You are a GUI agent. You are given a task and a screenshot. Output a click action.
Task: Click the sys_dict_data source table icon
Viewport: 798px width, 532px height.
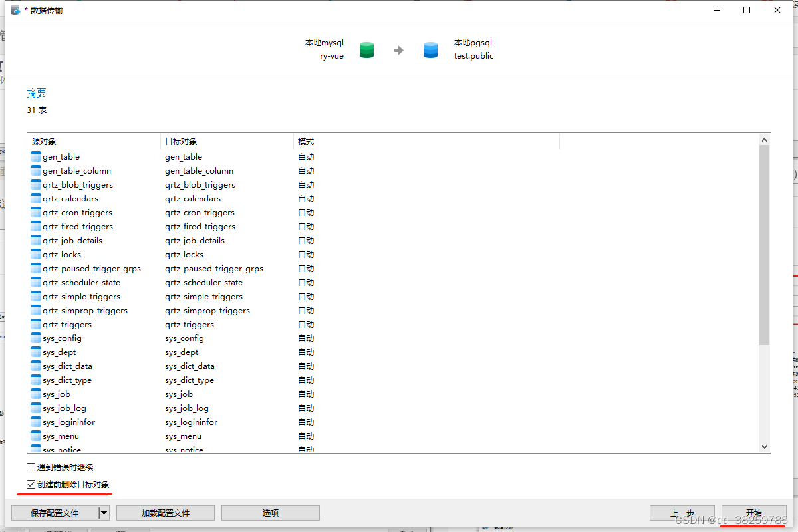click(x=36, y=366)
